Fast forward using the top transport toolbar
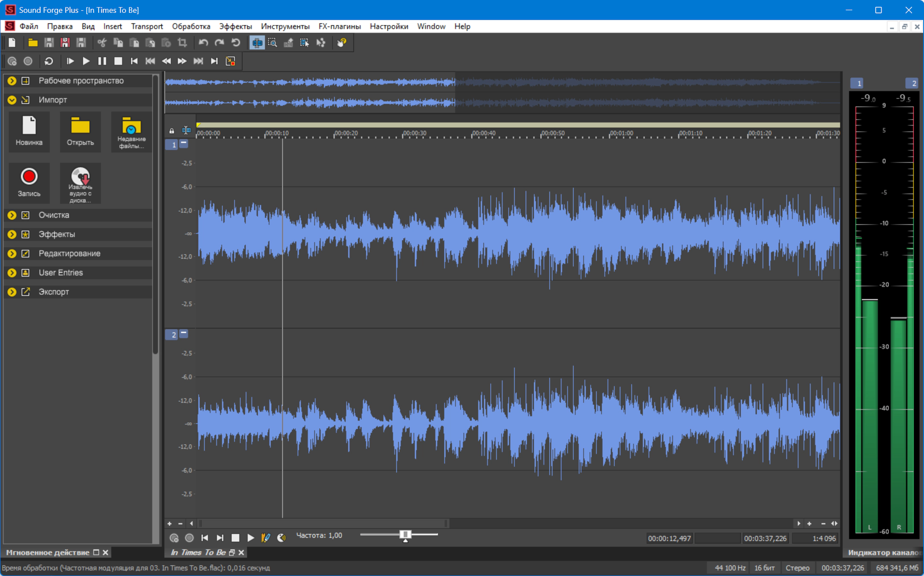This screenshot has height=576, width=924. [x=182, y=61]
